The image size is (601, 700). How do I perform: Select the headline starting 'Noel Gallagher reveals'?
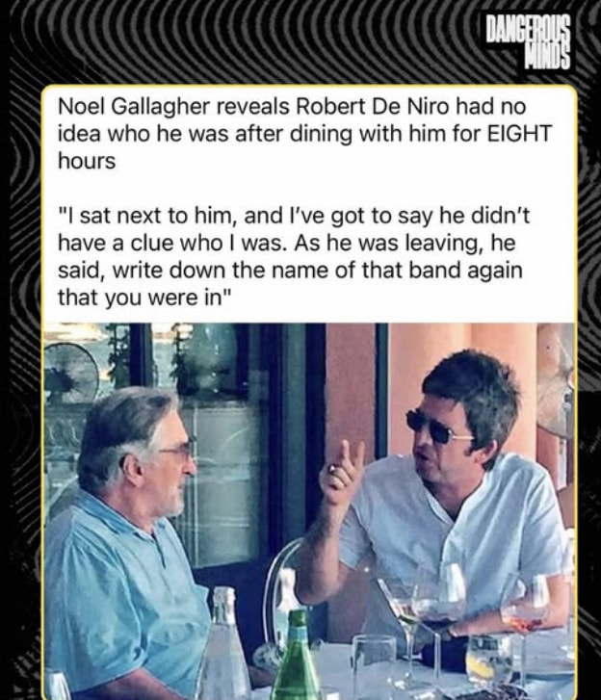305,134
